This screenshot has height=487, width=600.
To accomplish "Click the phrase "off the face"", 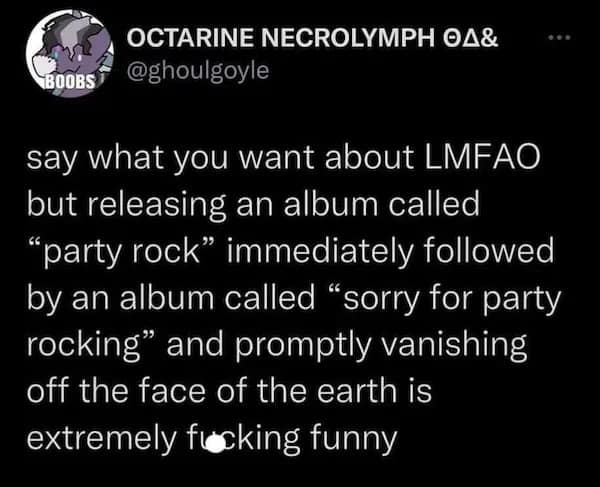I will pos(147,390).
